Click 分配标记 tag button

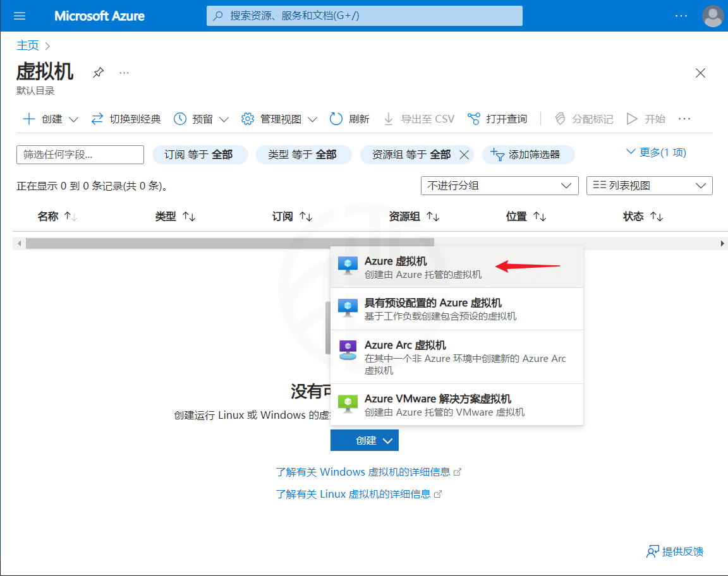coord(584,119)
